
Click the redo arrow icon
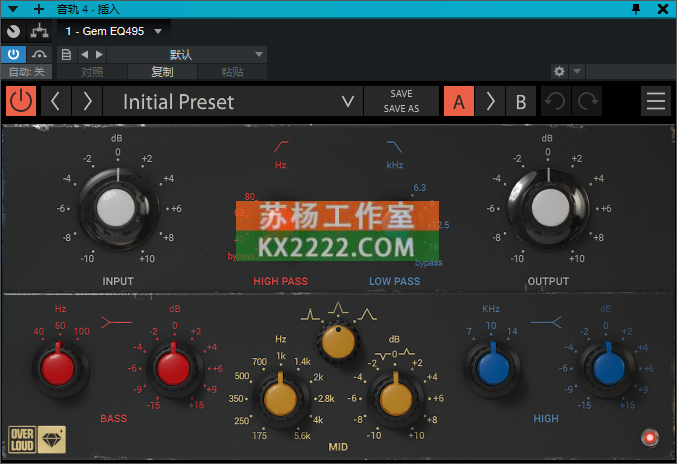pos(587,101)
